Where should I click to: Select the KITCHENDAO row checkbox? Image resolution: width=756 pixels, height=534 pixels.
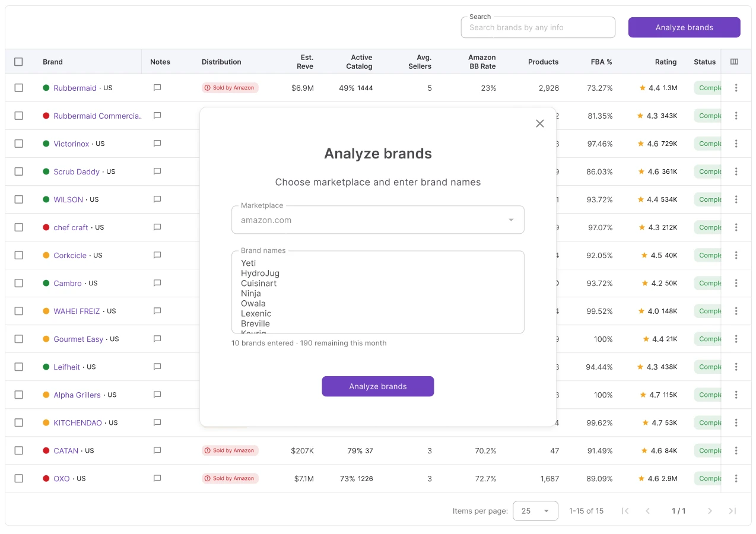[x=18, y=422]
